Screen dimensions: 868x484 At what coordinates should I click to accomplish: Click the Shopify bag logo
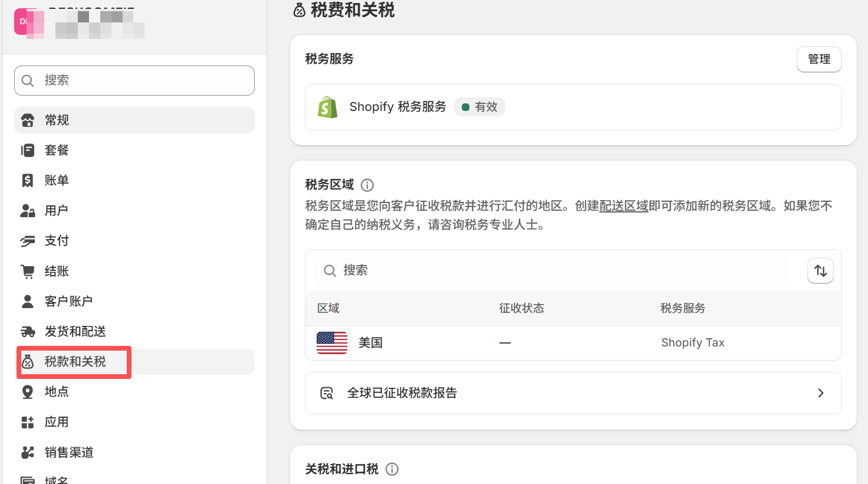click(328, 107)
